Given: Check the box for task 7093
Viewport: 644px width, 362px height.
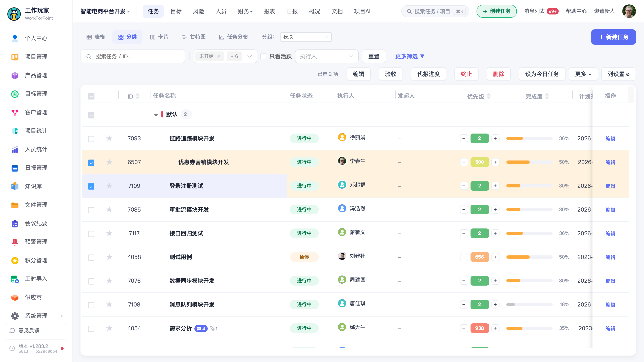Looking at the screenshot, I should (x=91, y=139).
